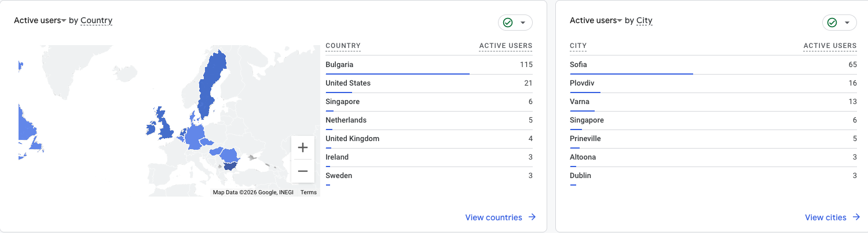Click the arrow icon beside View countries
Image resolution: width=868 pixels, height=233 pixels.
(x=532, y=217)
